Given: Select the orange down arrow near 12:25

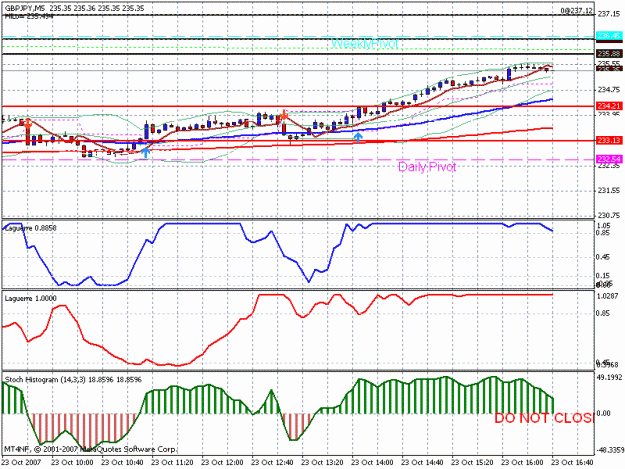Looking at the screenshot, I should click(x=283, y=115).
